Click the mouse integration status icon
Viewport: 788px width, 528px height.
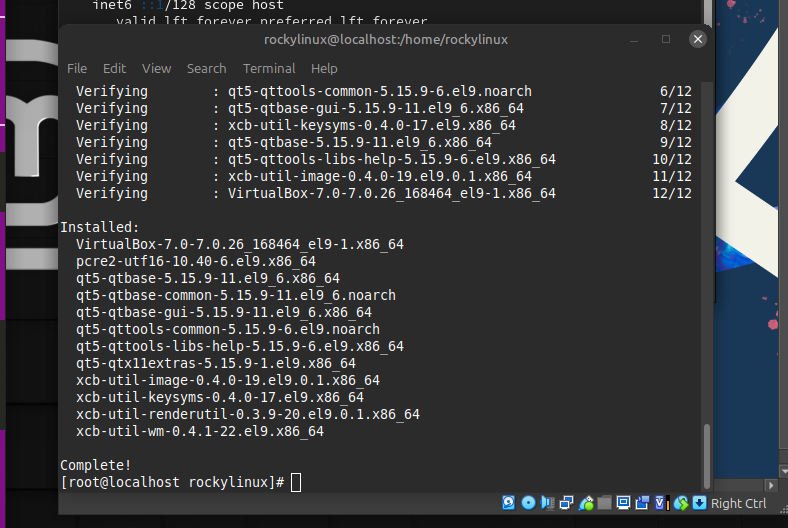[x=681, y=503]
